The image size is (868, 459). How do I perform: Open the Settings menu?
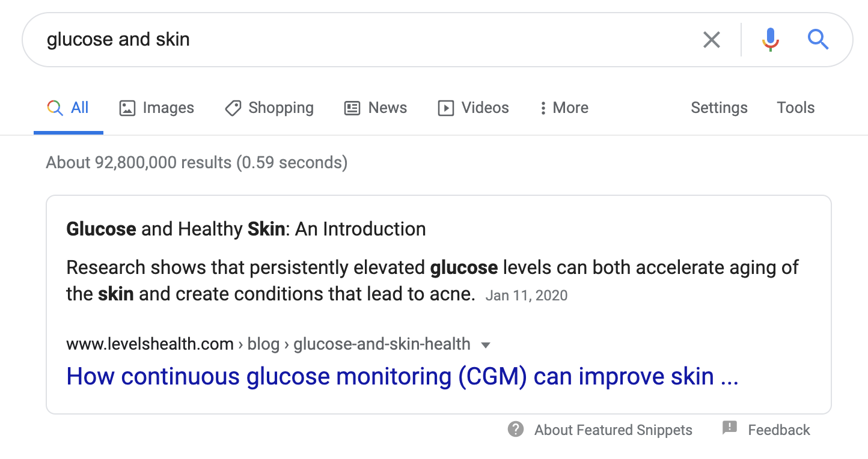(x=719, y=108)
